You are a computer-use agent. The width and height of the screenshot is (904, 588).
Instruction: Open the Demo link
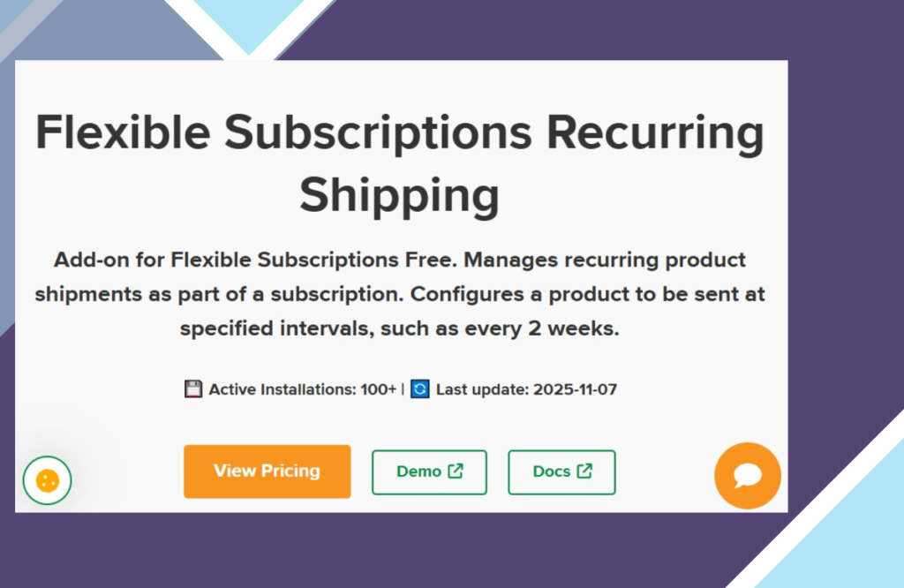tap(419, 471)
